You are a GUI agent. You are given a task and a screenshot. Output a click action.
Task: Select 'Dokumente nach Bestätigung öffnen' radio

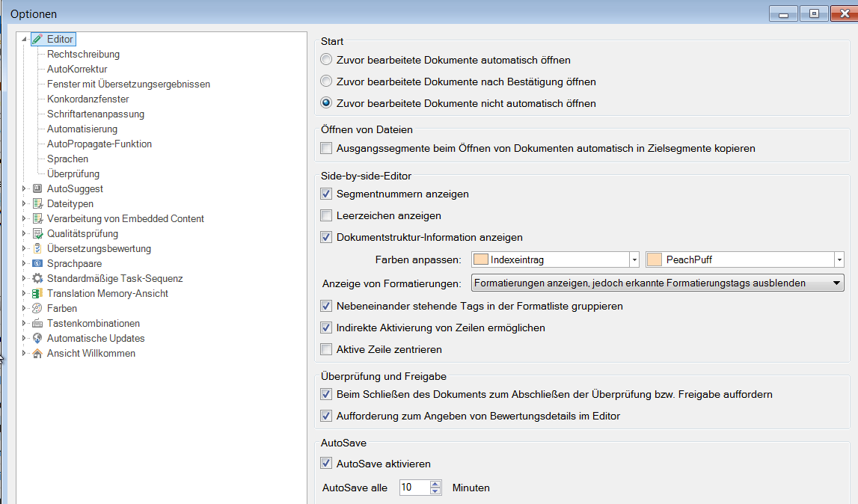[326, 81]
